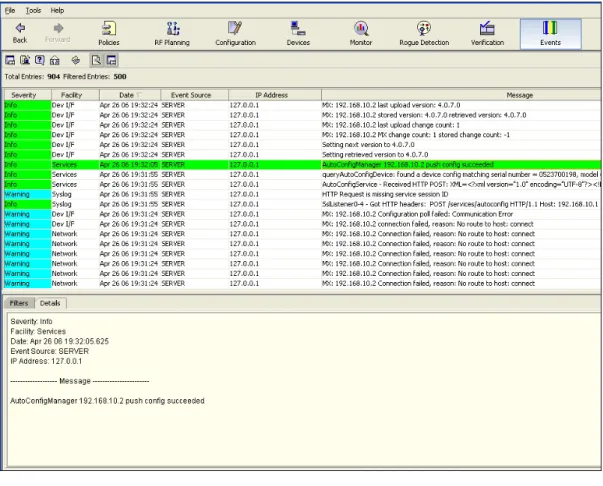Click the Warning severity cell of the Syslog row
The width and height of the screenshot is (603, 486).
[x=27, y=194]
